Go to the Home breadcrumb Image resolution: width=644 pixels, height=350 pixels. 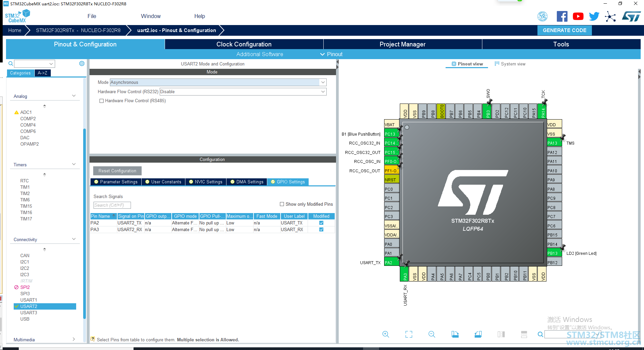[x=15, y=30]
